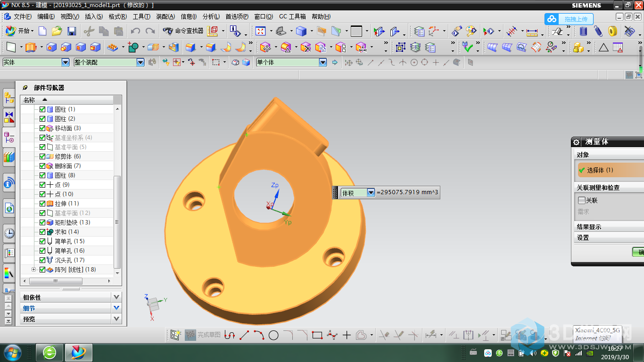Open the 开始 dropdown

pos(19,31)
